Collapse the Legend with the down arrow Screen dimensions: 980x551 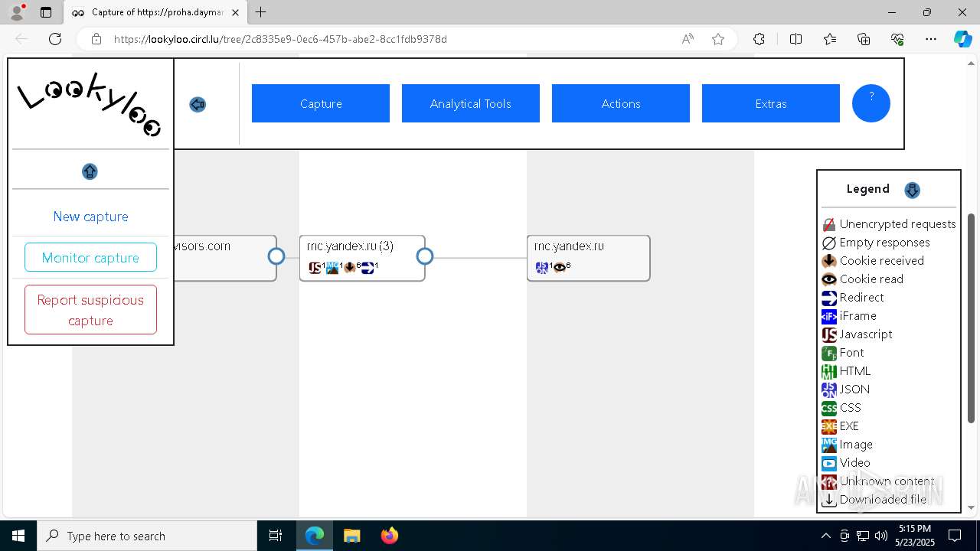912,190
